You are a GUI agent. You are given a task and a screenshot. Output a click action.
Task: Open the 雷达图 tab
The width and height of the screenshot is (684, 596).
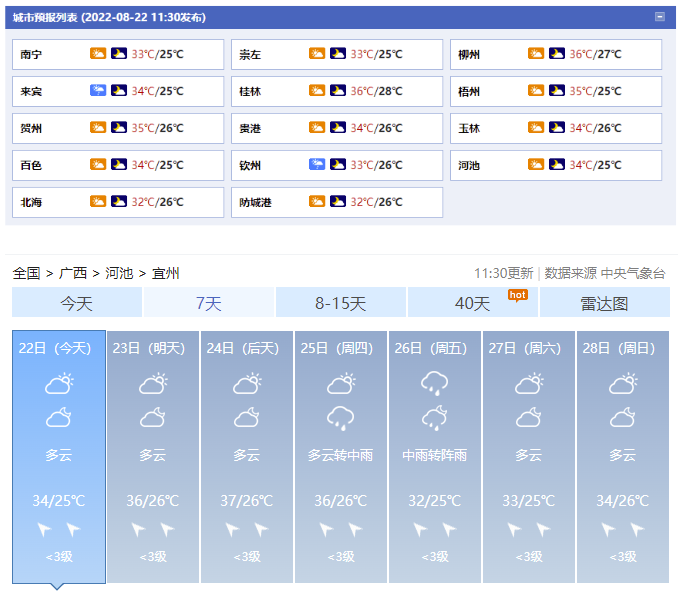pyautogui.click(x=604, y=303)
